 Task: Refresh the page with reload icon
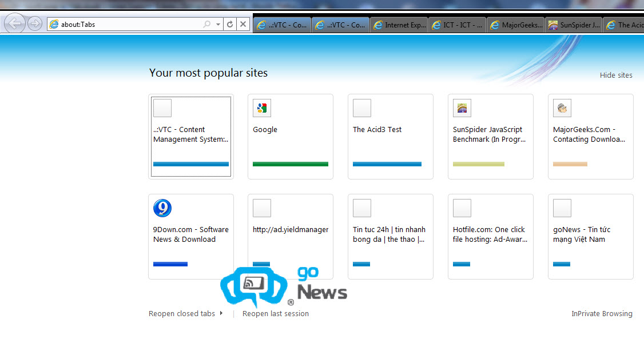pos(230,24)
